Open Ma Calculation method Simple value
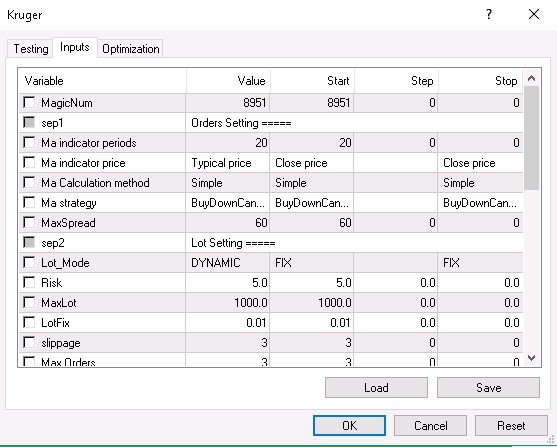The width and height of the screenshot is (557, 447). point(228,183)
